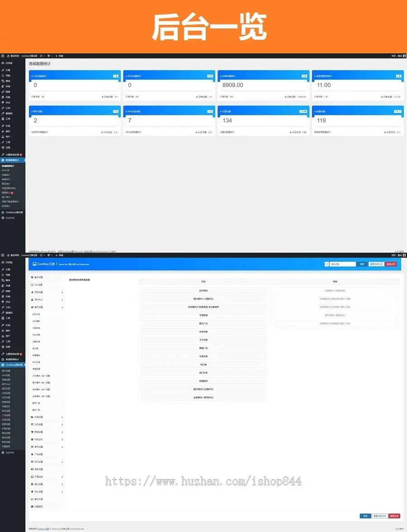Screen dimensions: 407x532
Task: Click the icon beside 主题授权
Action: [32, 507]
